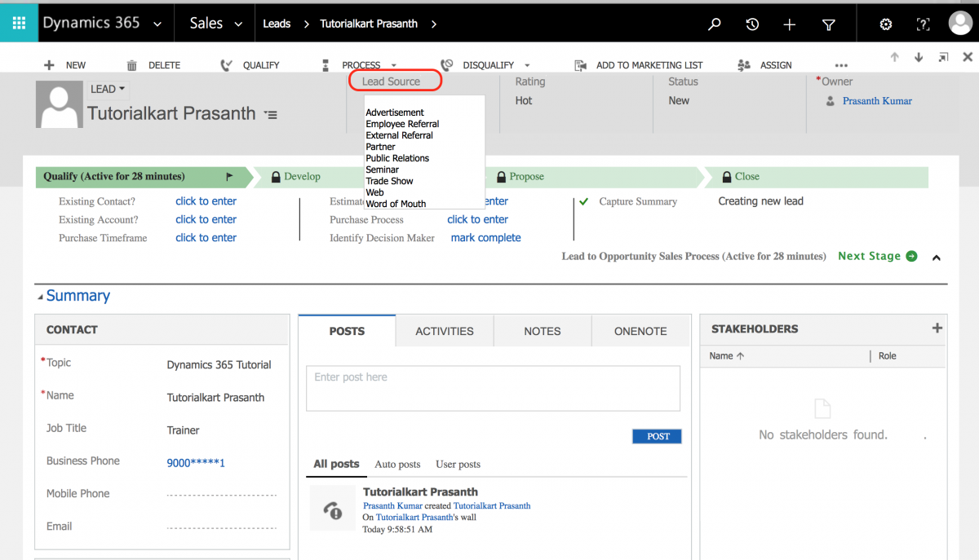Open advanced find filter icon
Image resolution: width=979 pixels, height=560 pixels.
coord(829,24)
